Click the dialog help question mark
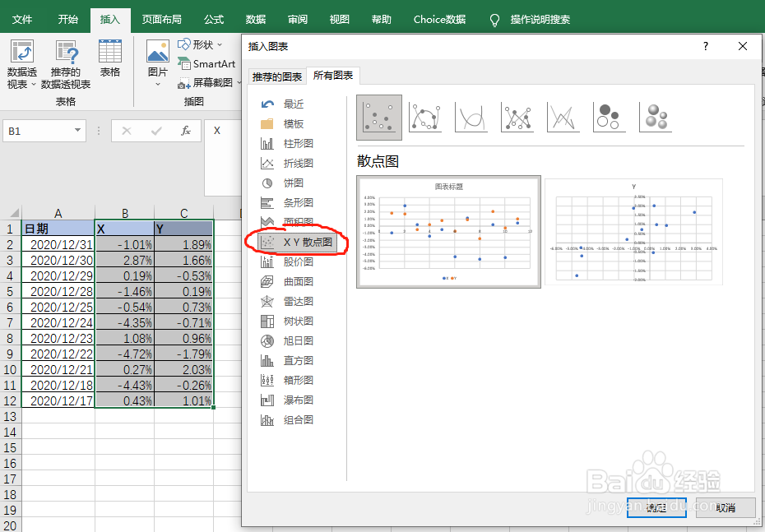Image resolution: width=765 pixels, height=532 pixels. (x=705, y=47)
